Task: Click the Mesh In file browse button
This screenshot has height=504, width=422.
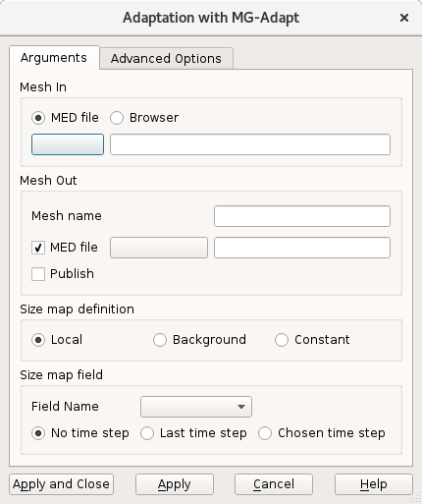Action: coord(68,144)
